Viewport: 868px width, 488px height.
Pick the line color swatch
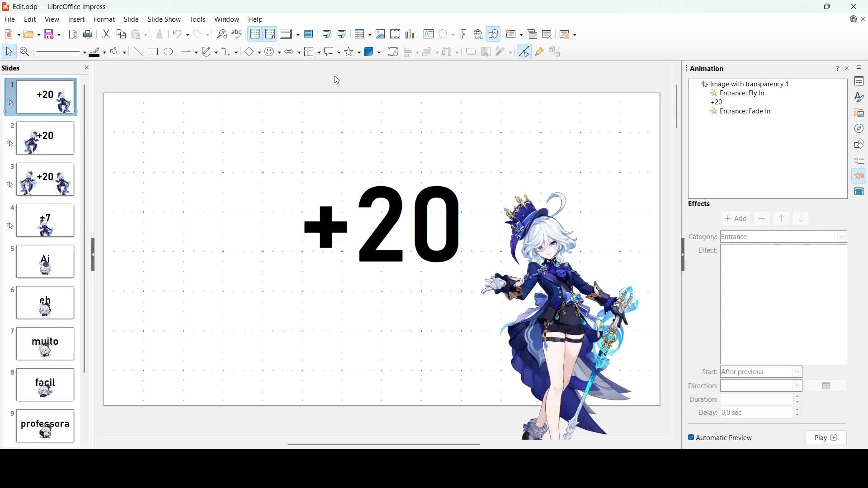[95, 52]
